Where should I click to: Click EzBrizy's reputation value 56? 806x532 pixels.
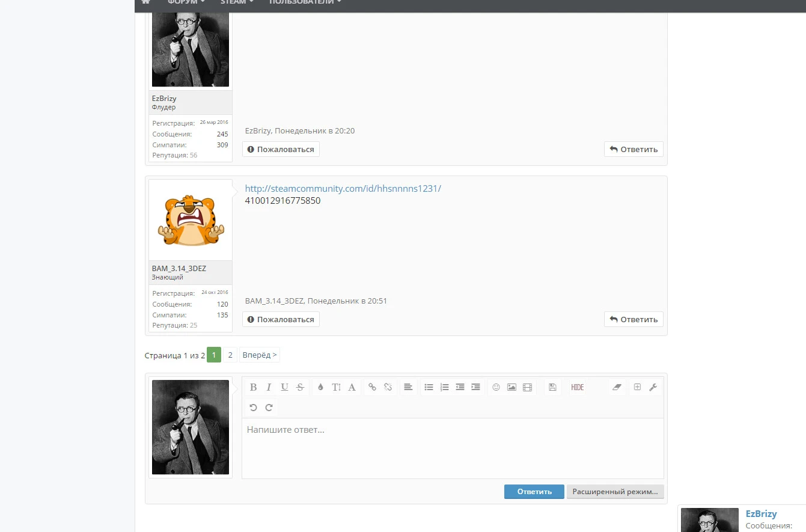click(194, 155)
